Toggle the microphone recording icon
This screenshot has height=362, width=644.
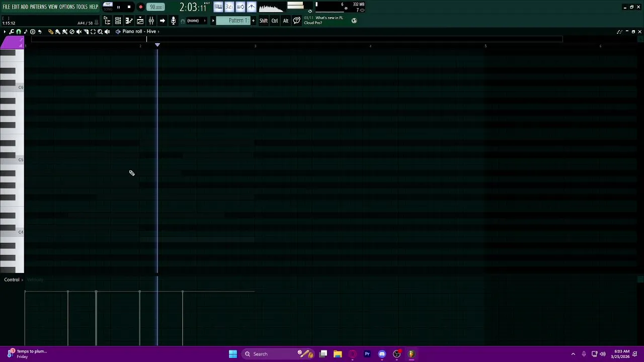173,21
